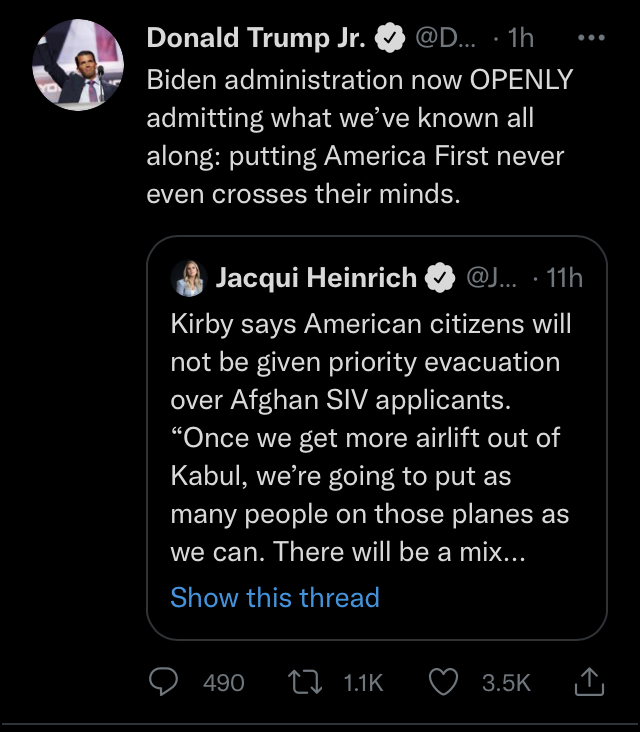The width and height of the screenshot is (640, 732).
Task: Click the truncated @D... handle
Action: [445, 38]
